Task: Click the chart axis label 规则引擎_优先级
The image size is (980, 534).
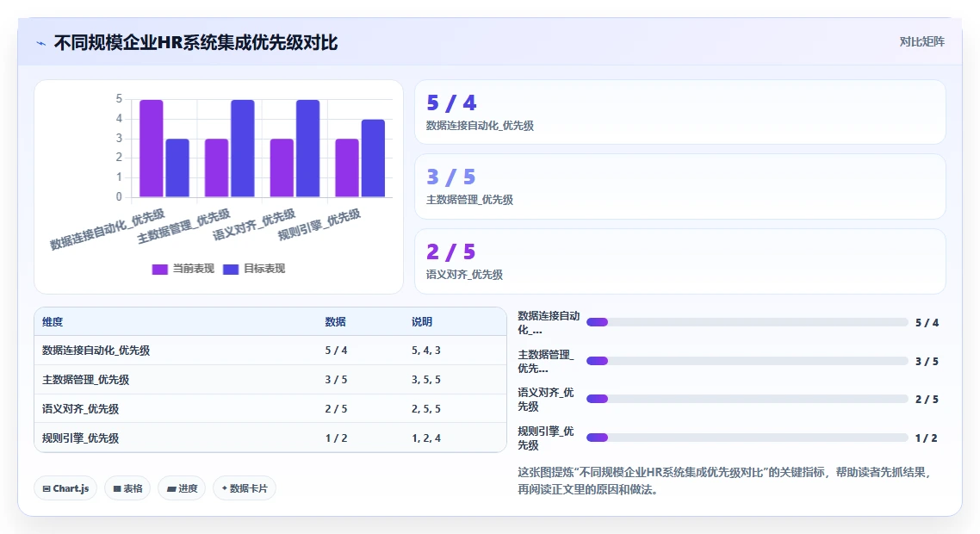Action: (x=319, y=225)
